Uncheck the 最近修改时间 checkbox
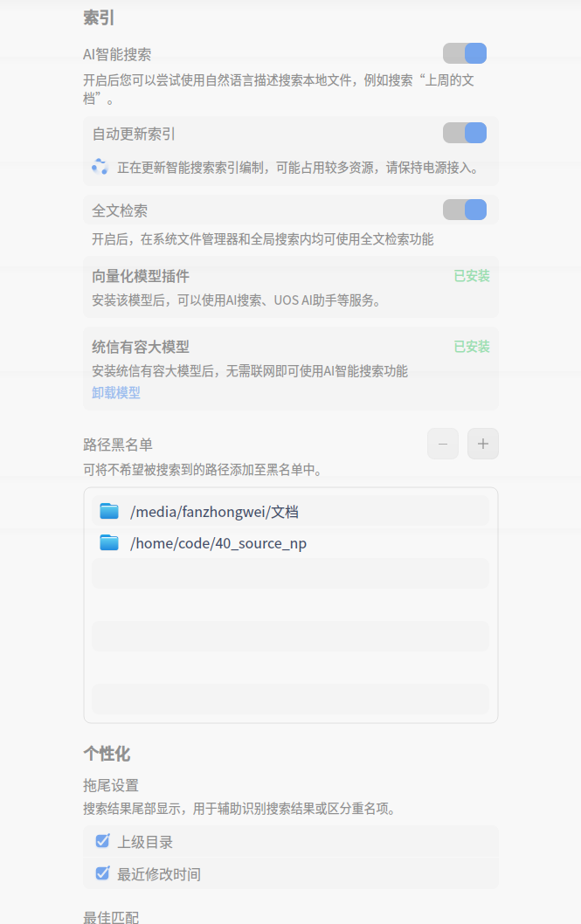 coord(102,872)
